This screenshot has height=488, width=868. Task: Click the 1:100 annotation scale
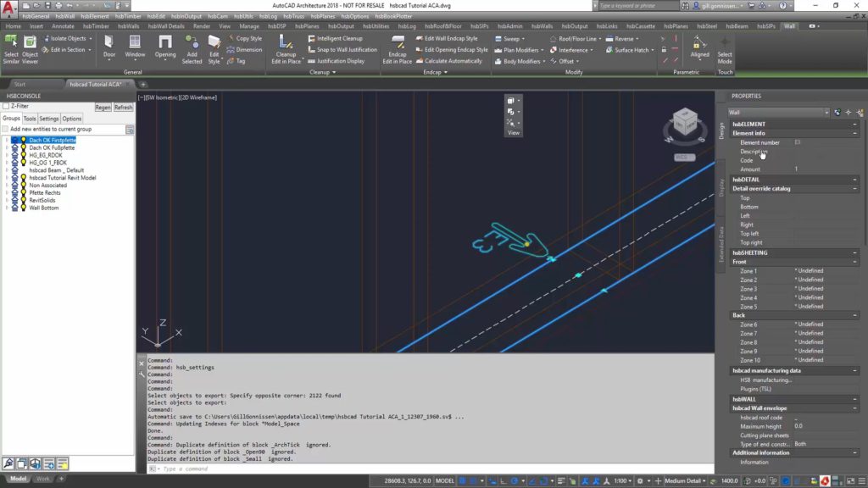coord(623,481)
